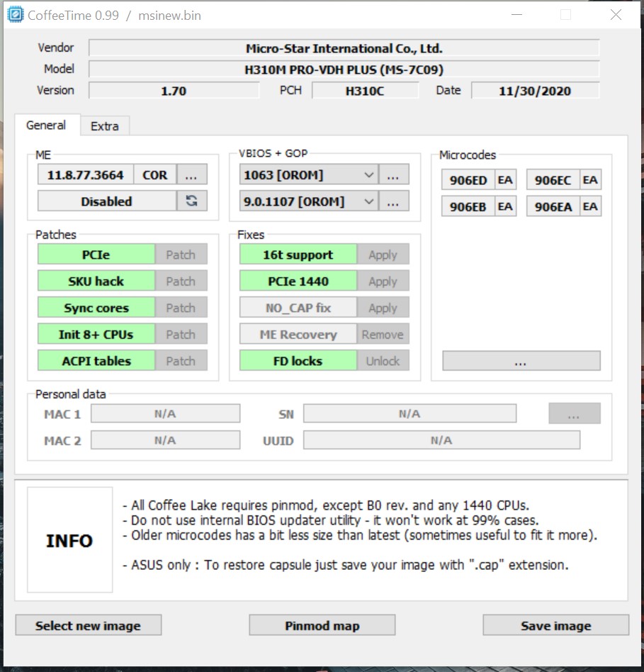644x672 pixels.
Task: Click Select new image button
Action: [89, 625]
